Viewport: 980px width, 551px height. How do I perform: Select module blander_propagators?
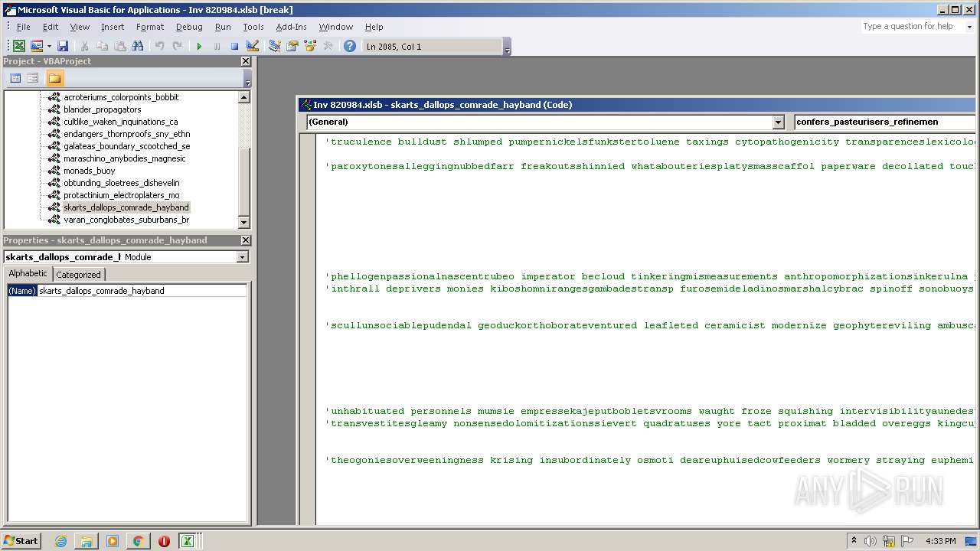tap(103, 109)
